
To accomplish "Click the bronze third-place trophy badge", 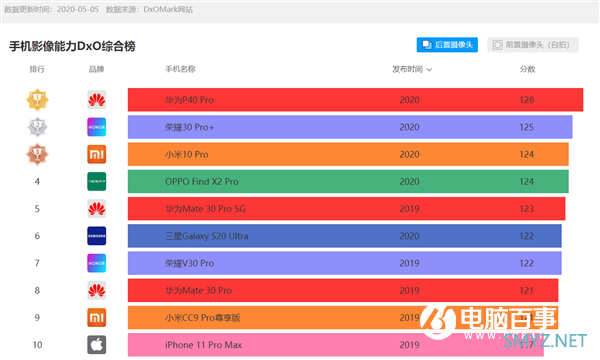I will coord(37,154).
